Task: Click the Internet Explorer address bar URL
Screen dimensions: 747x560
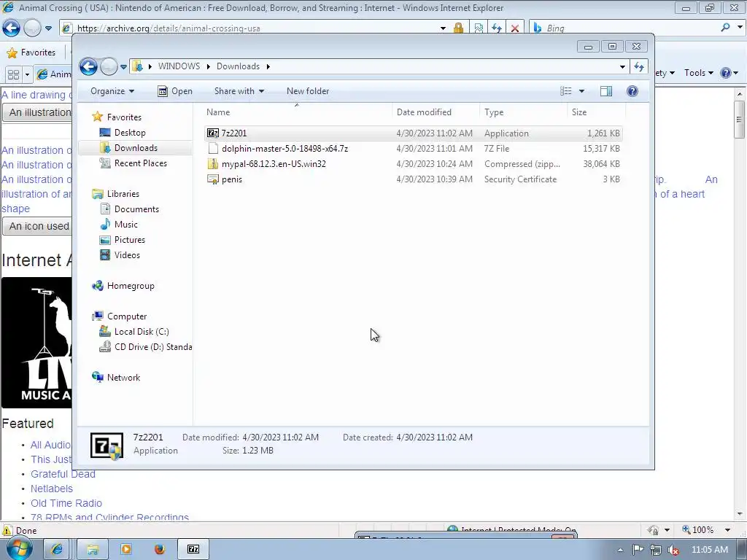Action: 169,28
